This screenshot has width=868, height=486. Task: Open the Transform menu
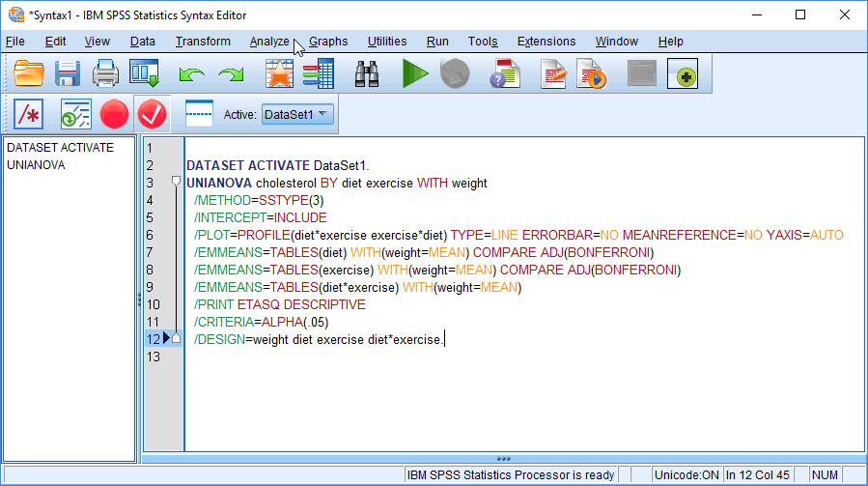click(203, 42)
